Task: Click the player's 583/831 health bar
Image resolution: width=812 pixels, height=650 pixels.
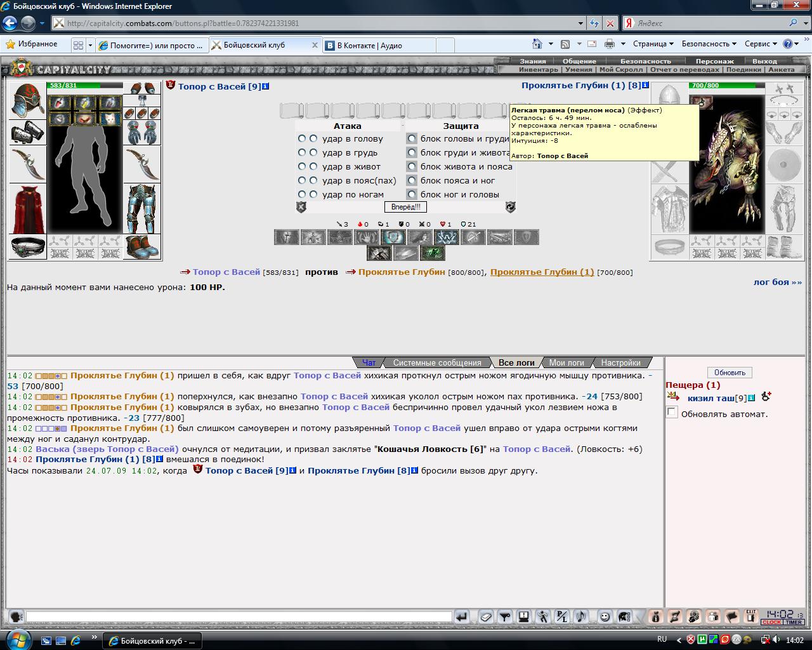Action: tap(85, 86)
